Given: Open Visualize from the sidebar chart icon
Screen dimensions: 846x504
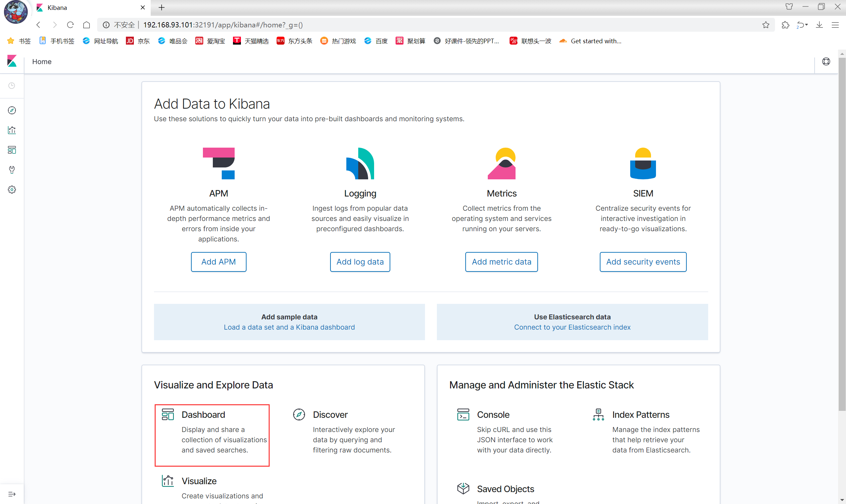Looking at the screenshot, I should (x=12, y=130).
